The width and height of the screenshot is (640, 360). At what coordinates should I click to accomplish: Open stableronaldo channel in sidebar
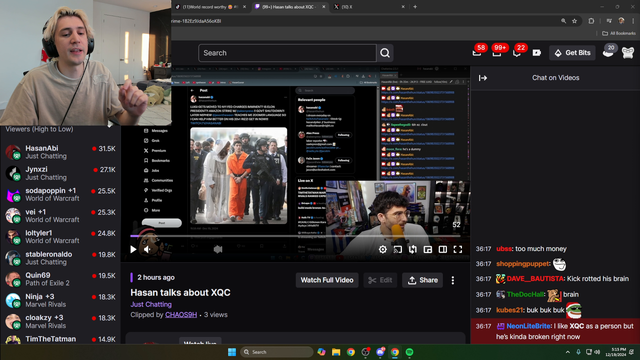[x=60, y=258]
